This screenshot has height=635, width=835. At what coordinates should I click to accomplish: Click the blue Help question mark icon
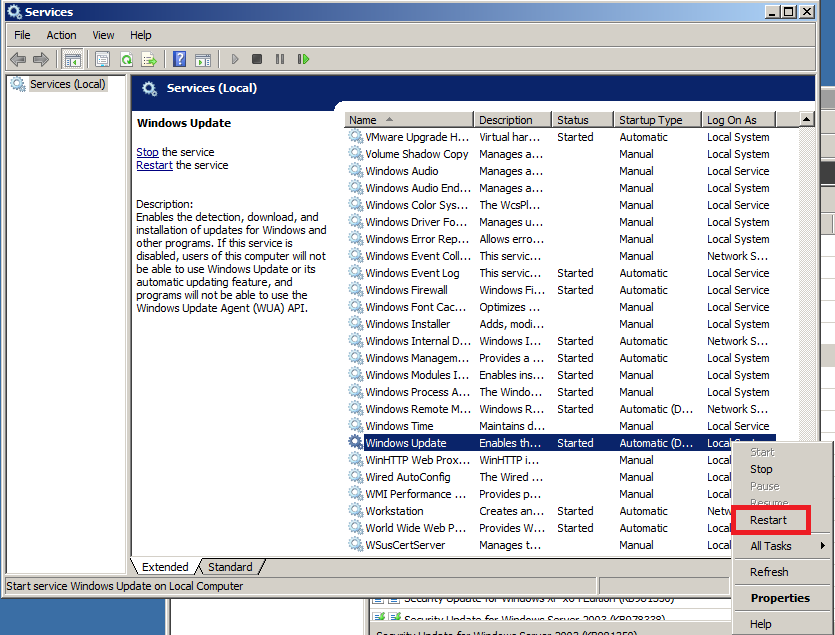(179, 59)
